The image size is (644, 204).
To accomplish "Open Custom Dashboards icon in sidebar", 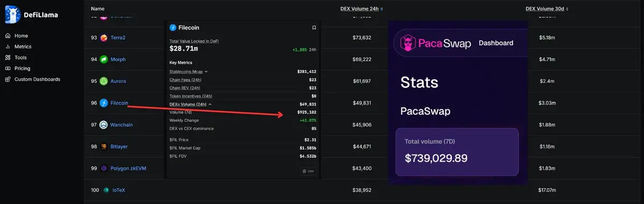I will (8, 79).
